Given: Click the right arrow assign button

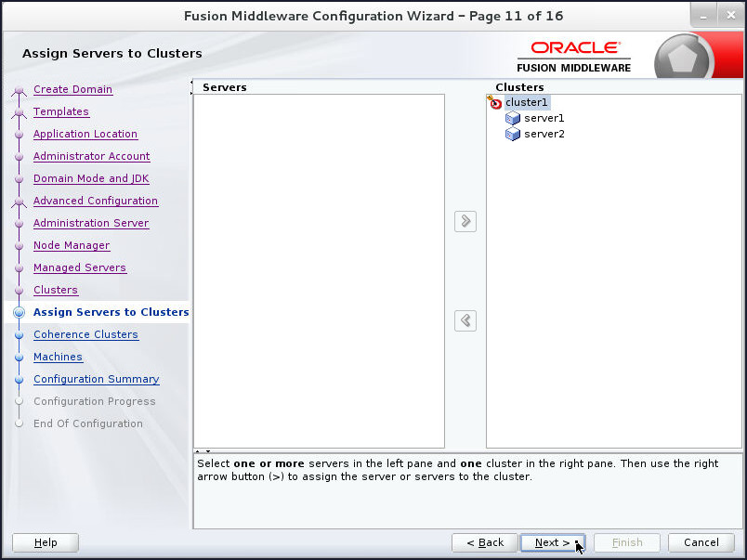Looking at the screenshot, I should [x=465, y=221].
